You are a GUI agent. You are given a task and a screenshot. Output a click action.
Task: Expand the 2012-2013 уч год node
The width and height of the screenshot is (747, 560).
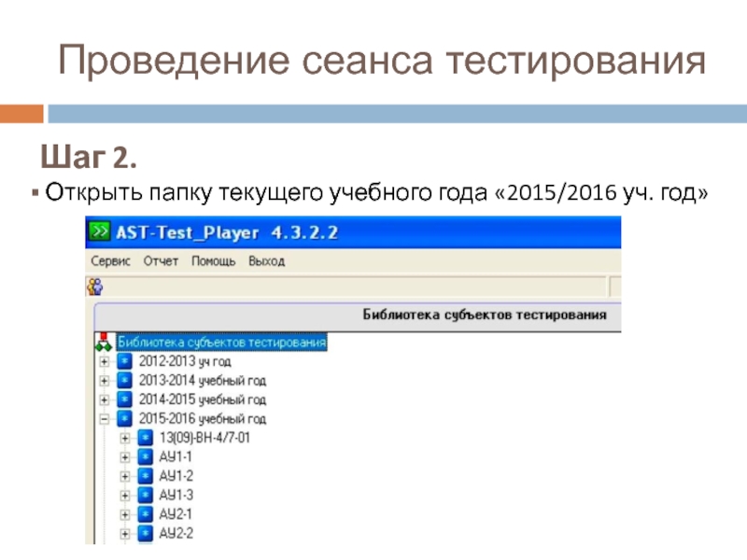(104, 362)
